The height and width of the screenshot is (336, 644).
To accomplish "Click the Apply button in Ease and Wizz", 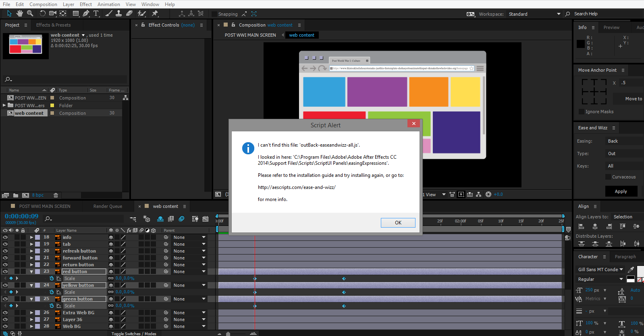I will tap(621, 191).
